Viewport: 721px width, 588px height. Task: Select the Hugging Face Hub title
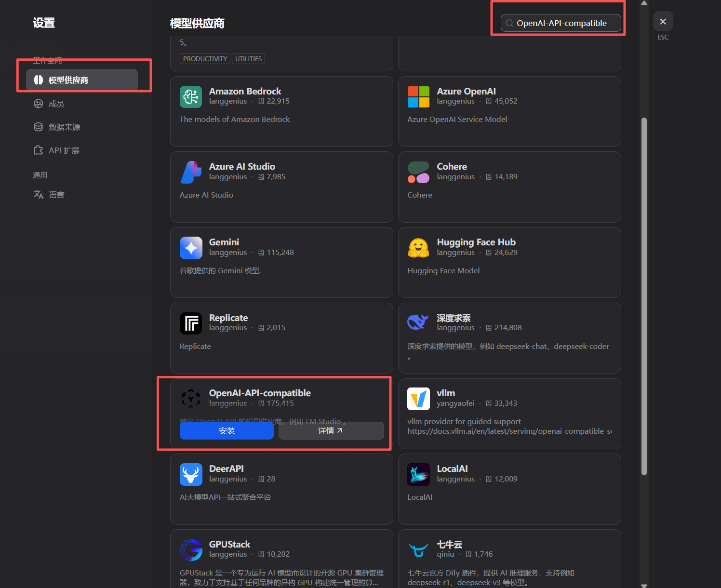coord(476,242)
